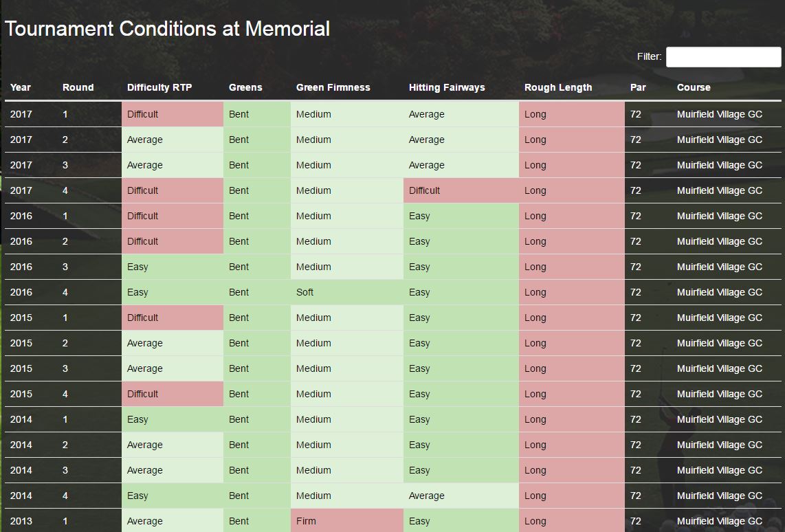The height and width of the screenshot is (532, 785).
Task: Click Average Hitting Fairways cell in 2014 round 4
Action: click(461, 496)
